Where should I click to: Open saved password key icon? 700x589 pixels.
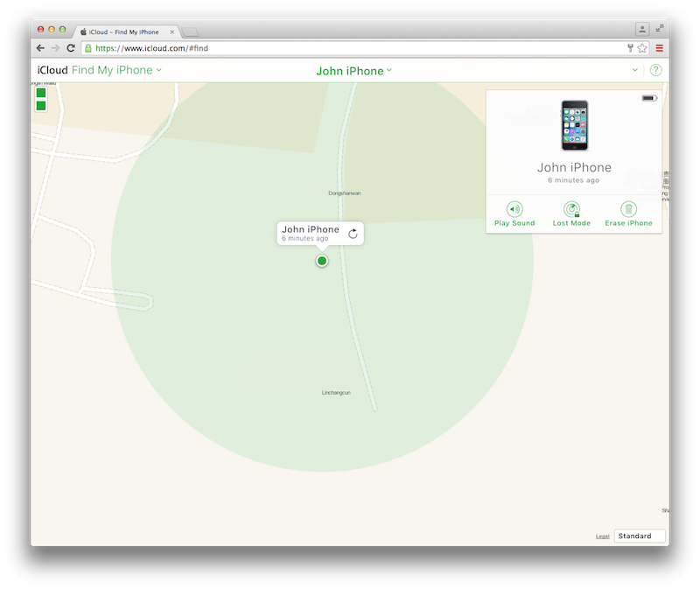click(630, 48)
